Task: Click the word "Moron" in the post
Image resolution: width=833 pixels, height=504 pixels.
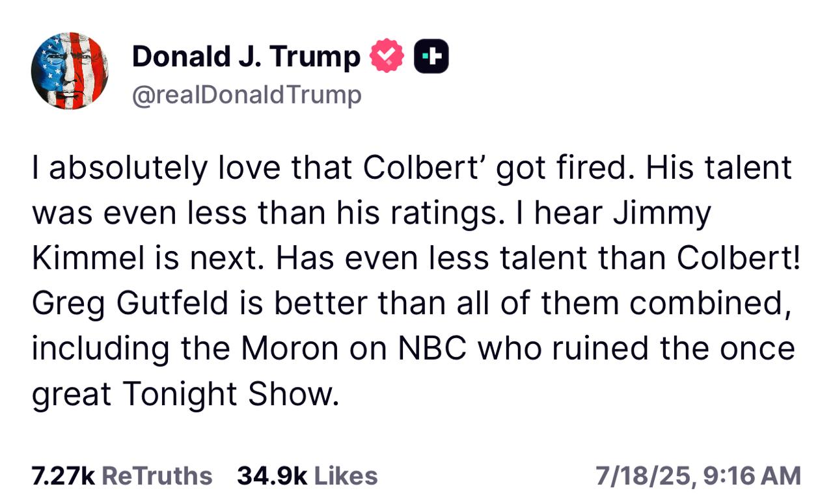Action: pos(290,349)
